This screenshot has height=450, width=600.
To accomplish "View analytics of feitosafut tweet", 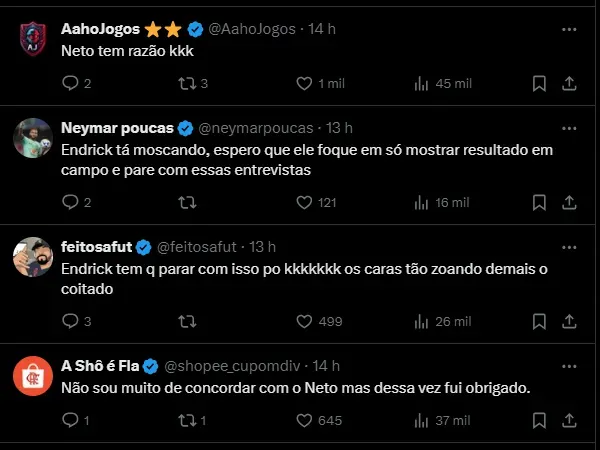I will point(421,322).
